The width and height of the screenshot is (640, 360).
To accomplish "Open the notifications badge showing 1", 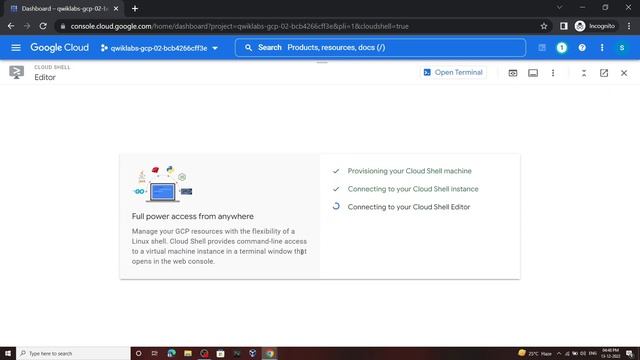I will pos(562,48).
